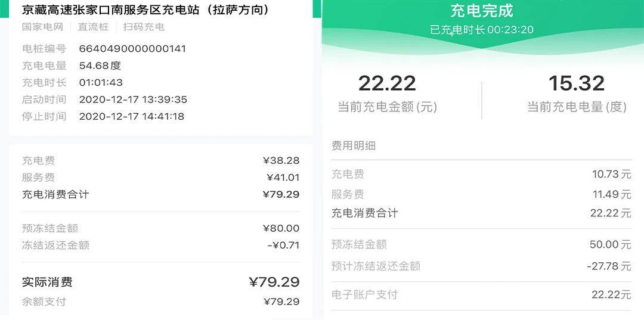Click the -27.78 元 estimated refund value
The height and width of the screenshot is (320, 644).
608,266
